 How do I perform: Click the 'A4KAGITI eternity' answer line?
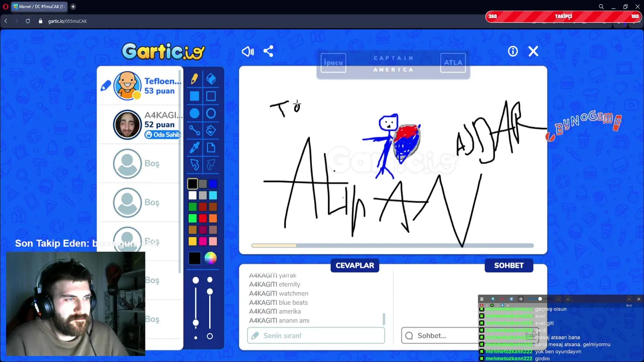275,285
